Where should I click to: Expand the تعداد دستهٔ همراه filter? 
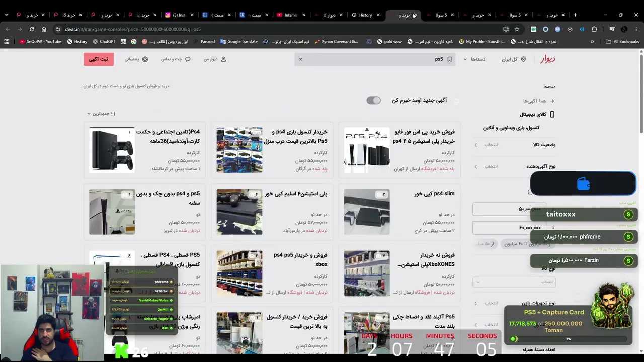(514, 350)
